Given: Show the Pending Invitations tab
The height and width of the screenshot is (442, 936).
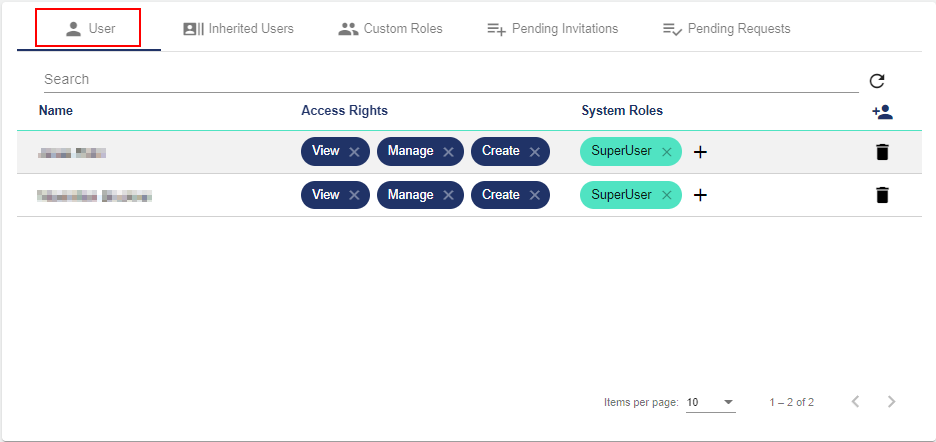Looking at the screenshot, I should point(552,29).
